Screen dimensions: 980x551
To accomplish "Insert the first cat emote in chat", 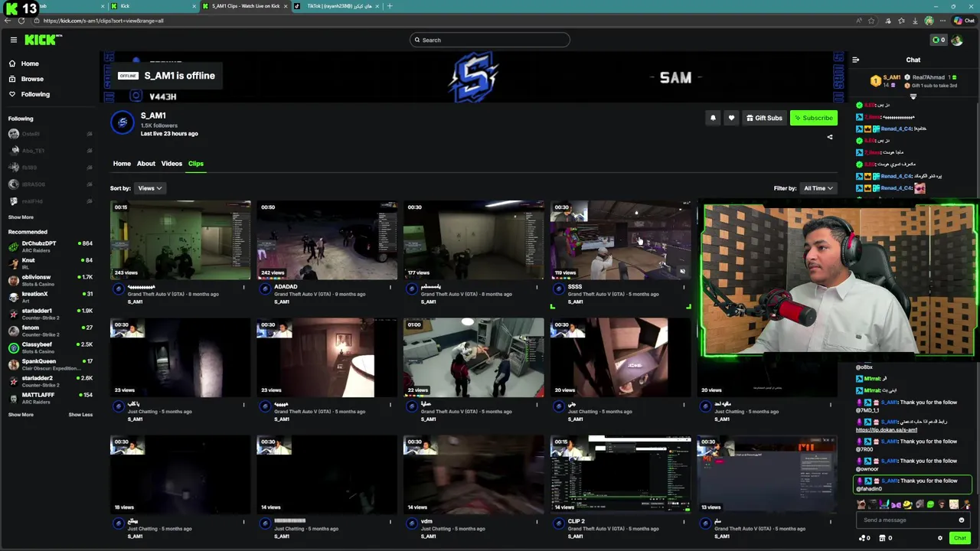I will 861,504.
